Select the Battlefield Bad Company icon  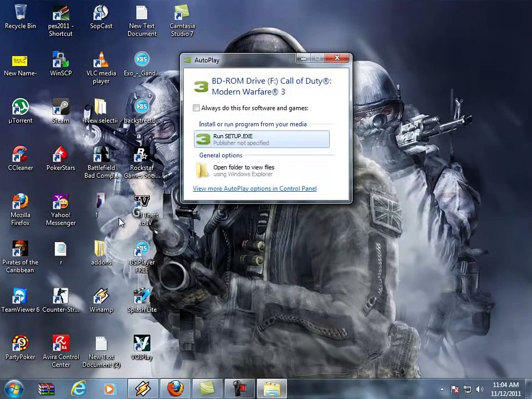[101, 162]
